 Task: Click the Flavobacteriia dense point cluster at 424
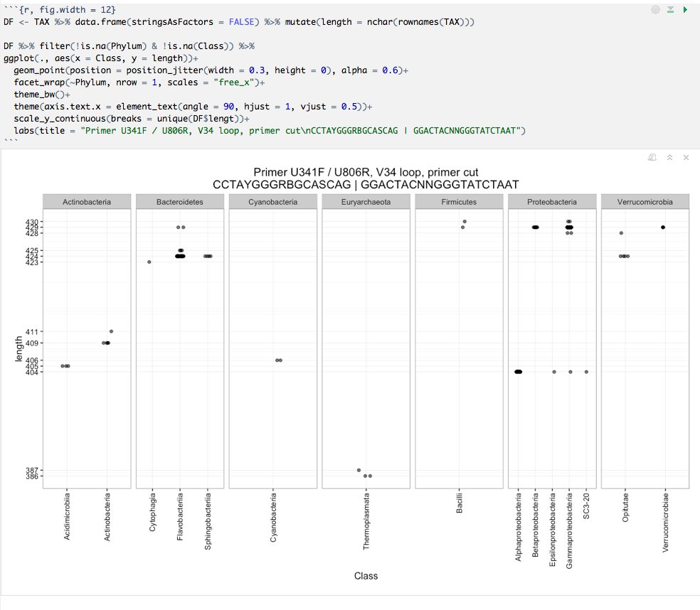point(180,256)
